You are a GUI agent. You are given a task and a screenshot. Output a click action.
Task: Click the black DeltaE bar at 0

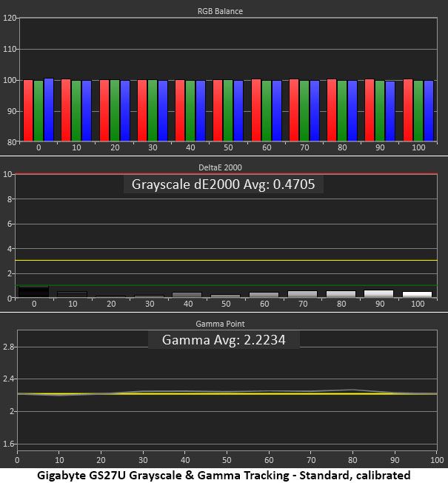point(33,292)
